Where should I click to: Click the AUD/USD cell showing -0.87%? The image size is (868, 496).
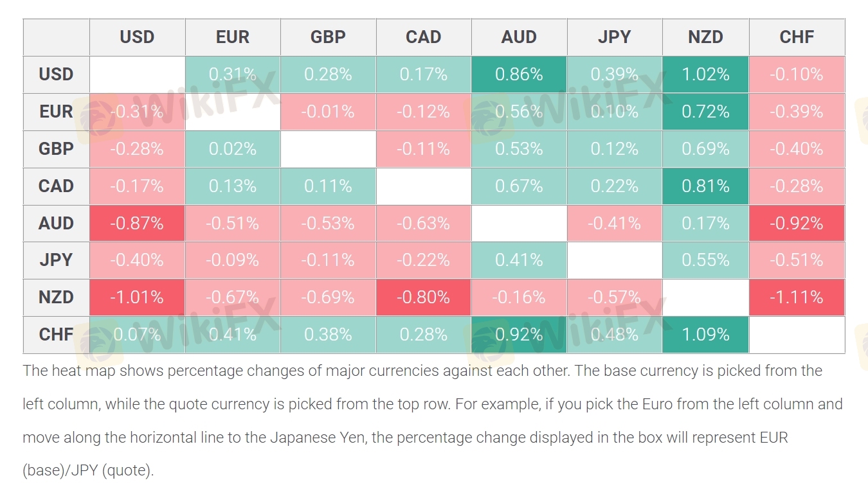pyautogui.click(x=137, y=223)
